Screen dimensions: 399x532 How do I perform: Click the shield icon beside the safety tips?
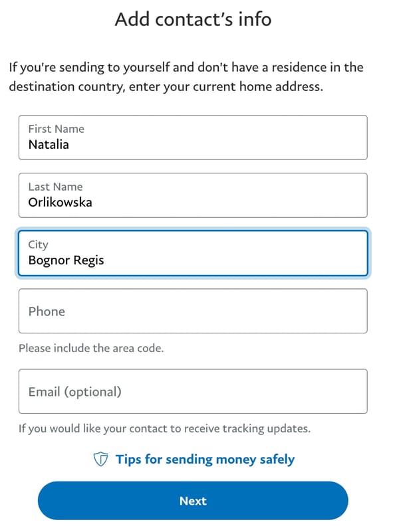[x=101, y=460]
